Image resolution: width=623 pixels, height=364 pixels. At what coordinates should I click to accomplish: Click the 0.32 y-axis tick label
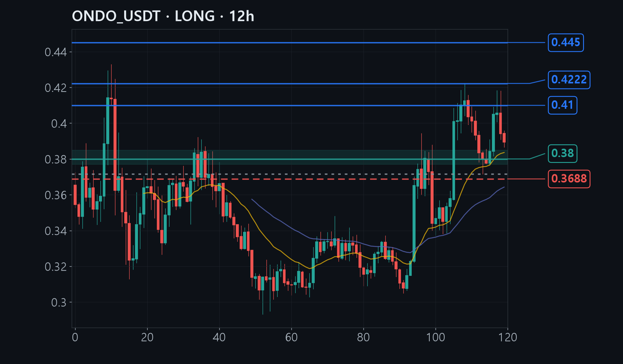(56, 267)
